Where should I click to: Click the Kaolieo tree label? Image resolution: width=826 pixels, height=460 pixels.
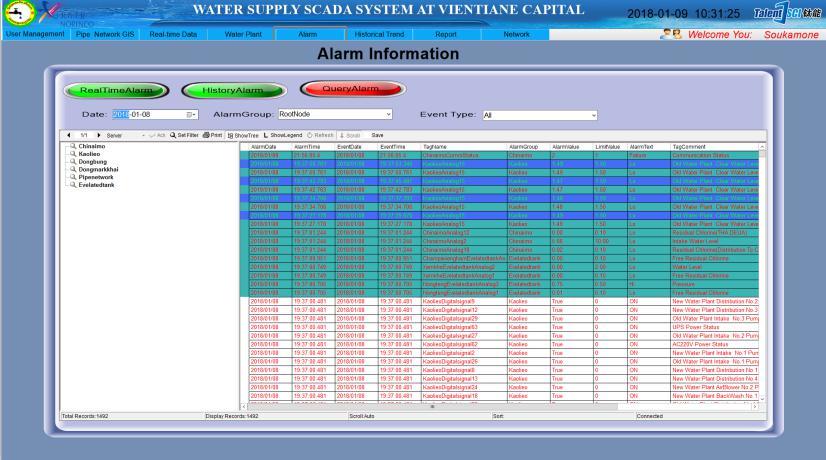pyautogui.click(x=89, y=154)
